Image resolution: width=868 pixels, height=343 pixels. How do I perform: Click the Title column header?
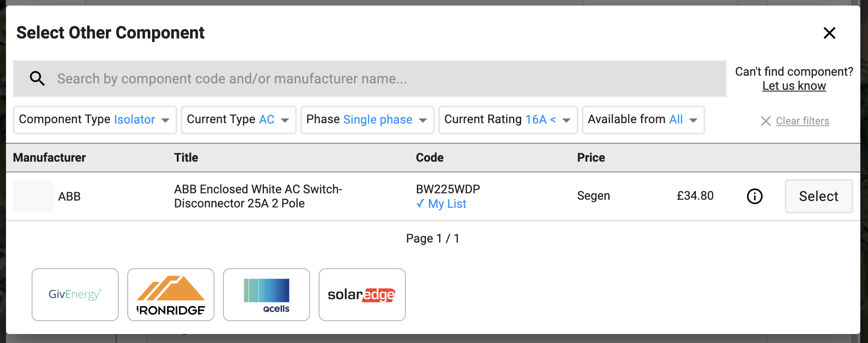click(x=186, y=158)
